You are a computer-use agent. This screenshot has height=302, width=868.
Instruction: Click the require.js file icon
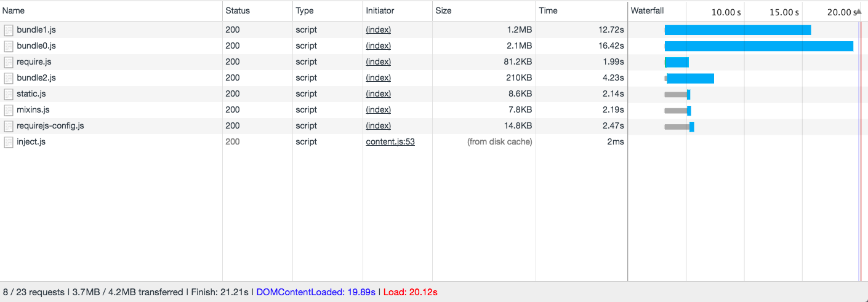[x=9, y=62]
